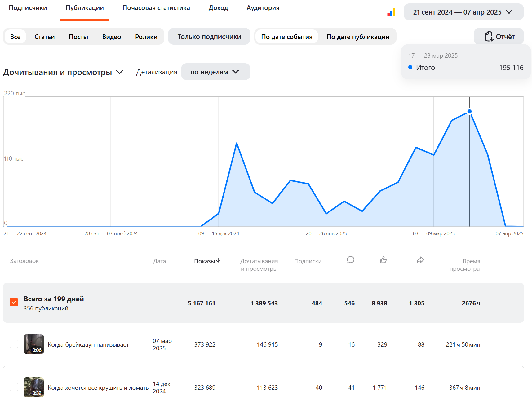Uncheck the Всего за 199 дней checkbox
The width and height of the screenshot is (532, 404).
(x=14, y=302)
